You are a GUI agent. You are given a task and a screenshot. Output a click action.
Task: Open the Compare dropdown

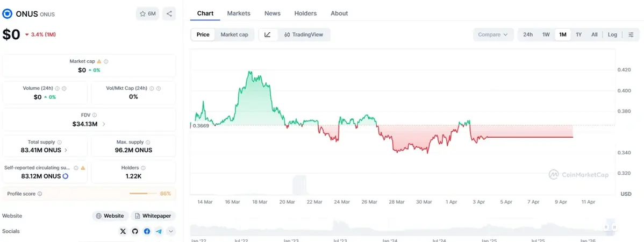tap(493, 34)
